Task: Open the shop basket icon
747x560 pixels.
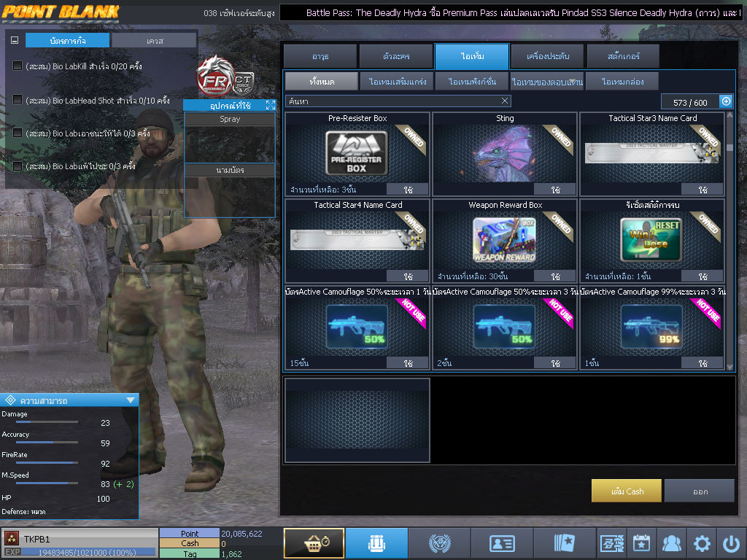Action: 314,542
